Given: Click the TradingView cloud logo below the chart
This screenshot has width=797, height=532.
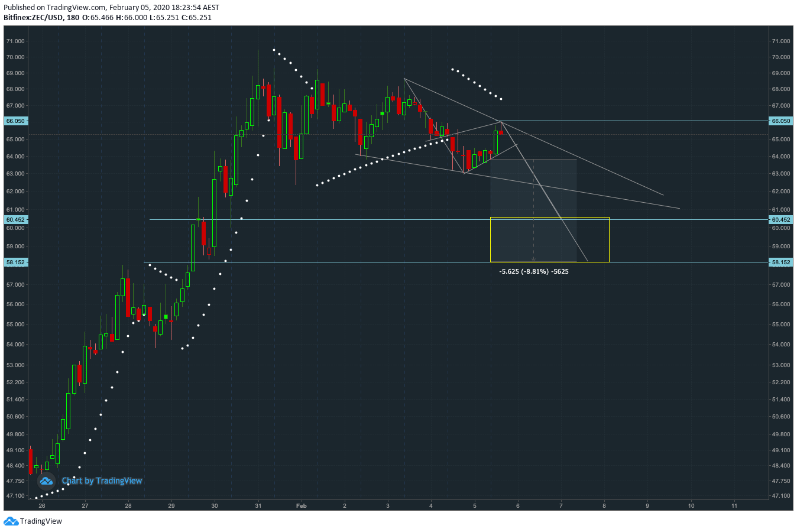Looking at the screenshot, I should [x=11, y=521].
